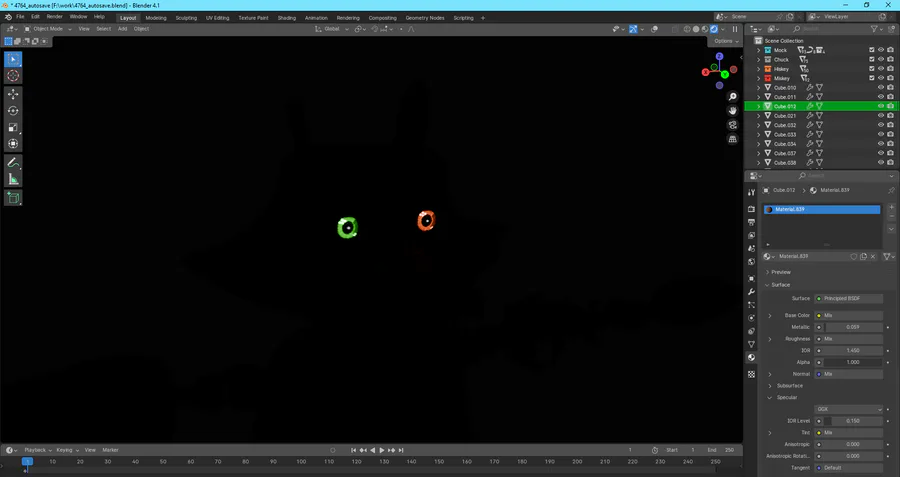Click the pan view hand icon

click(x=732, y=111)
